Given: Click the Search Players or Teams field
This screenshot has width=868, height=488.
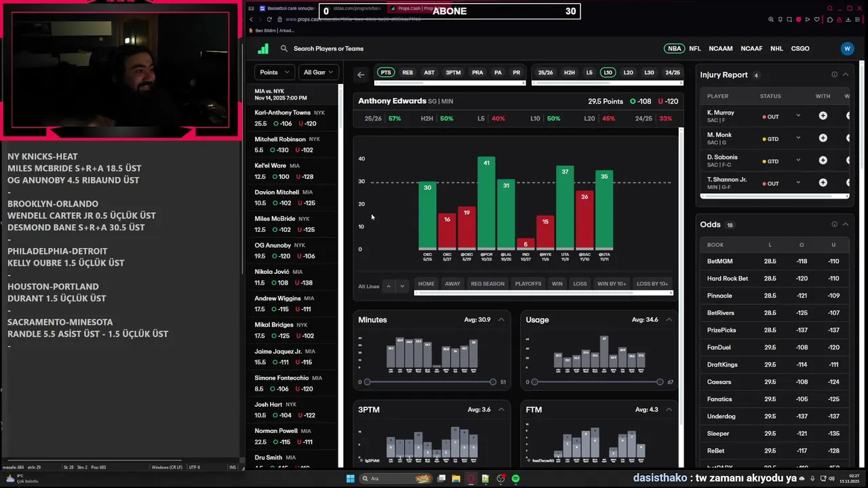Looking at the screenshot, I should click(328, 49).
